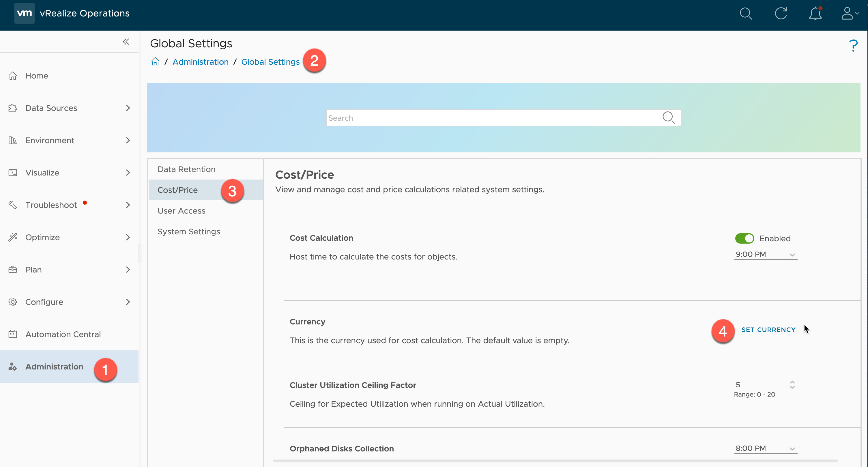Select the Data Retention settings tab
This screenshot has width=868, height=467.
pos(206,169)
